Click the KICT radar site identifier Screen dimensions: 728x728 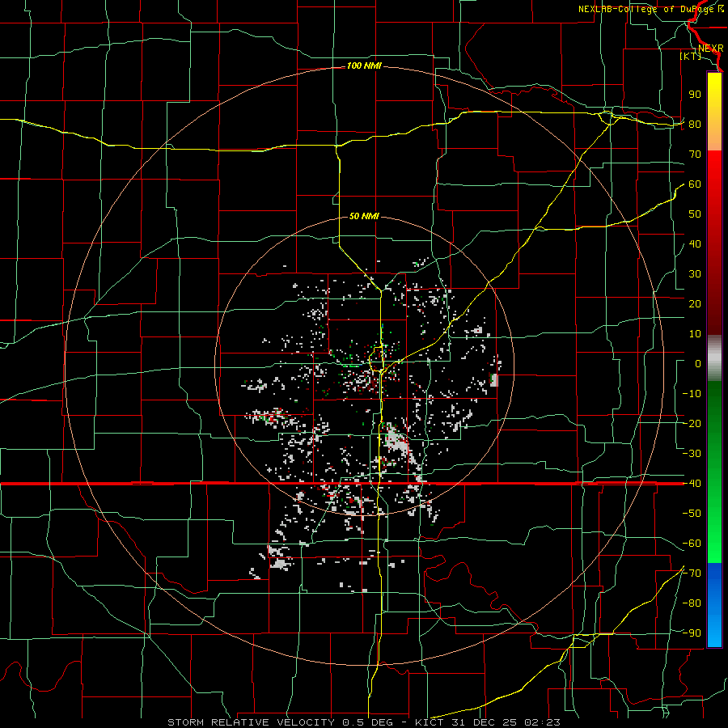tap(430, 722)
